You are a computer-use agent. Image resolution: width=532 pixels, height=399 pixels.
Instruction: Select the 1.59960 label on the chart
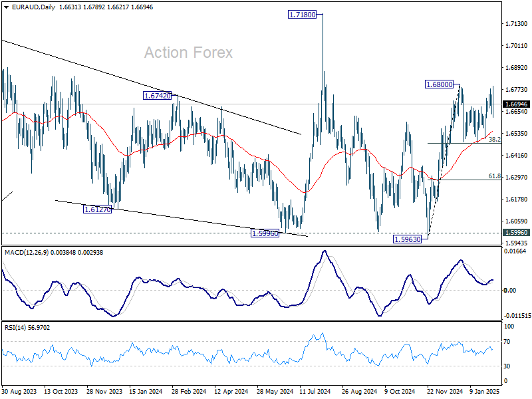[x=265, y=233]
